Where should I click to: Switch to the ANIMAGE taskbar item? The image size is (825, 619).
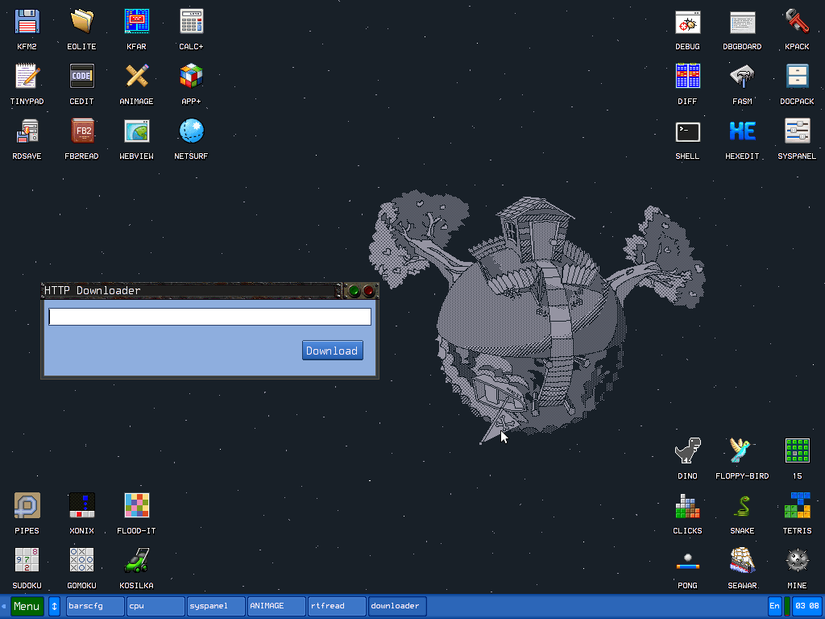click(x=275, y=606)
